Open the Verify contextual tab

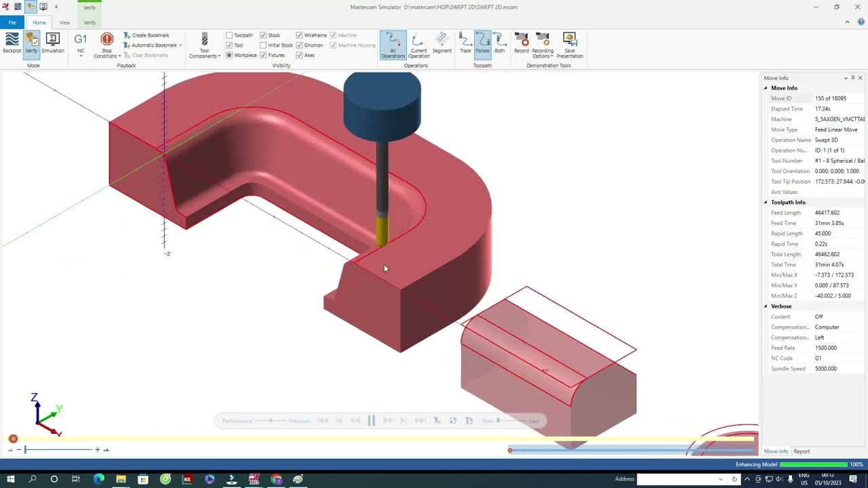[x=90, y=22]
